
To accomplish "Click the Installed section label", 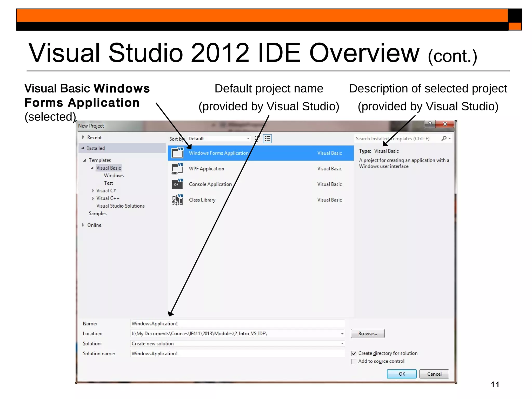I will click(x=96, y=148).
